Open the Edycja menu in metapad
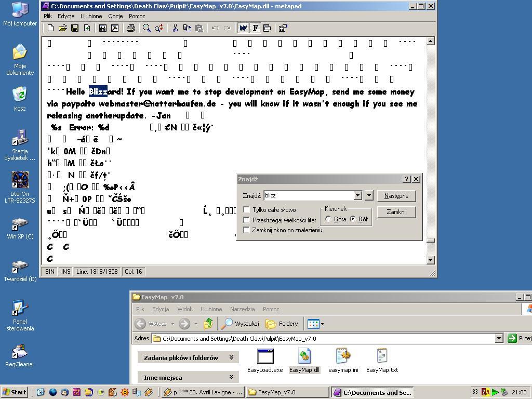 pyautogui.click(x=66, y=16)
